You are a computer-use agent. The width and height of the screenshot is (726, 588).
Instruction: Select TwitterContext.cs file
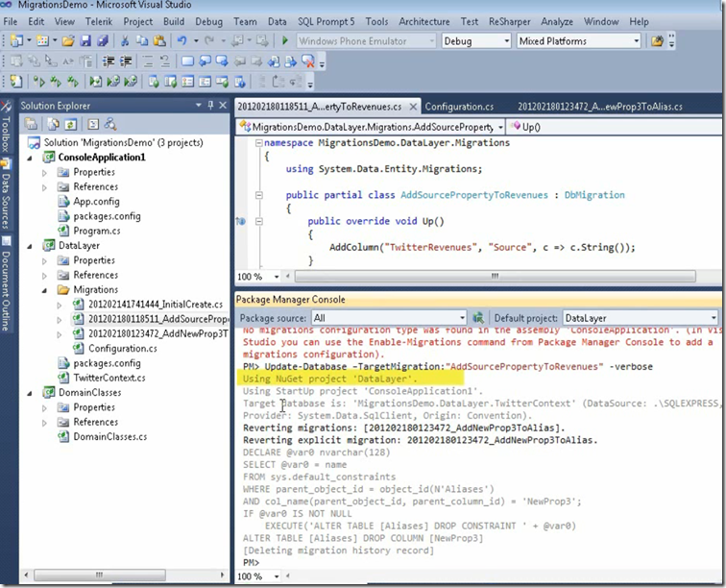(109, 378)
